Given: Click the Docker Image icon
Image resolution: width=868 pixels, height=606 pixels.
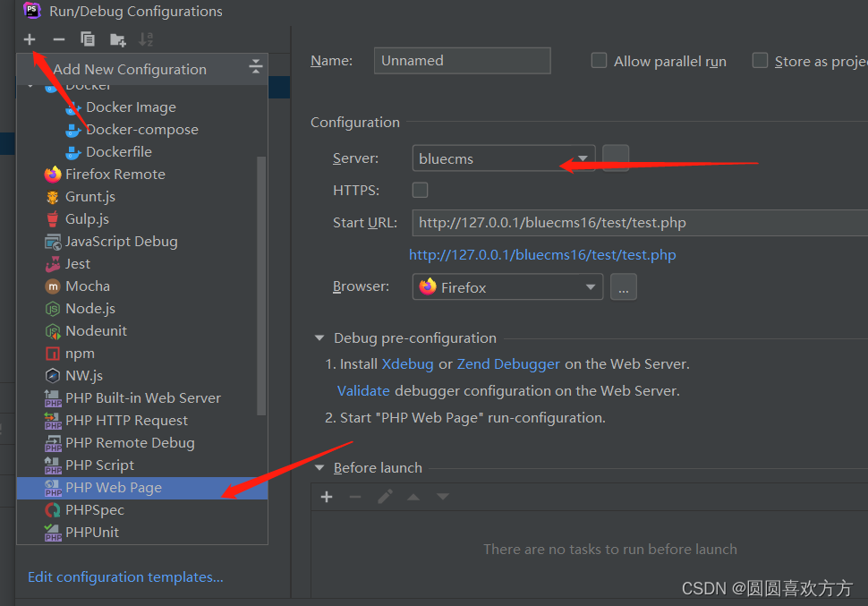Looking at the screenshot, I should tap(73, 108).
